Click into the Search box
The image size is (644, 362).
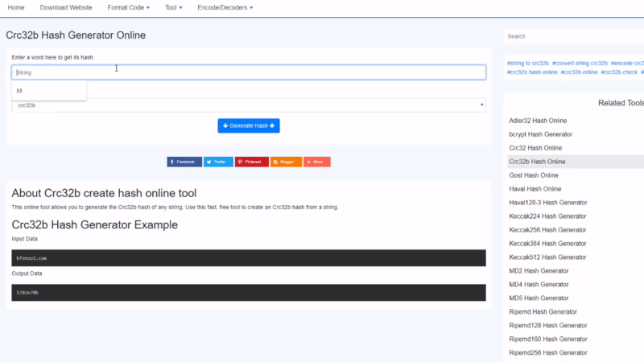tap(573, 36)
